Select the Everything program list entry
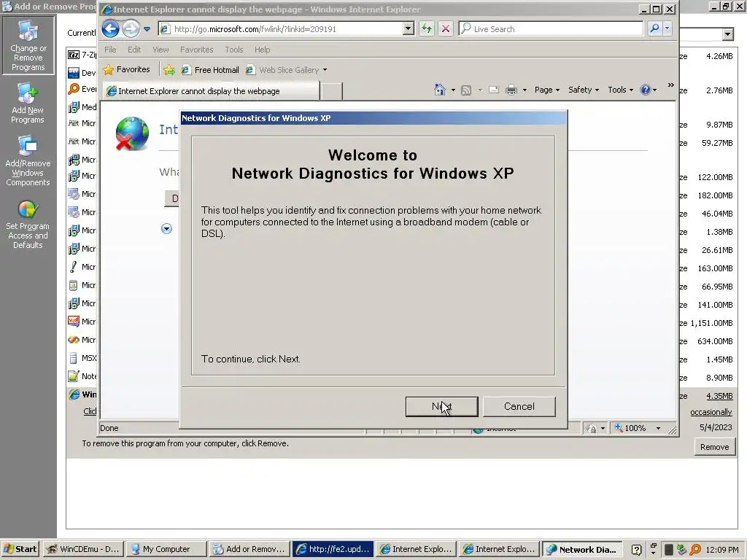The height and width of the screenshot is (560, 747). pyautogui.click(x=82, y=89)
